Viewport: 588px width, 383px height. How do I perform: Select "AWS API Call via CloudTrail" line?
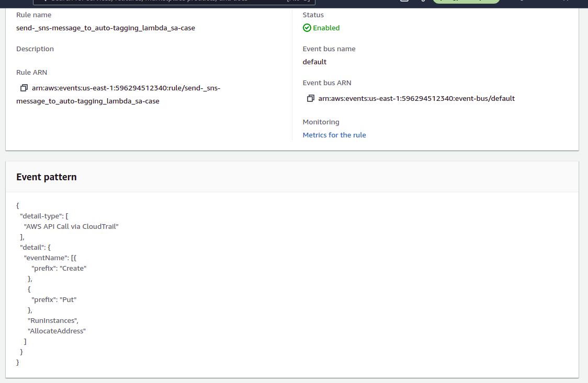[x=71, y=226]
